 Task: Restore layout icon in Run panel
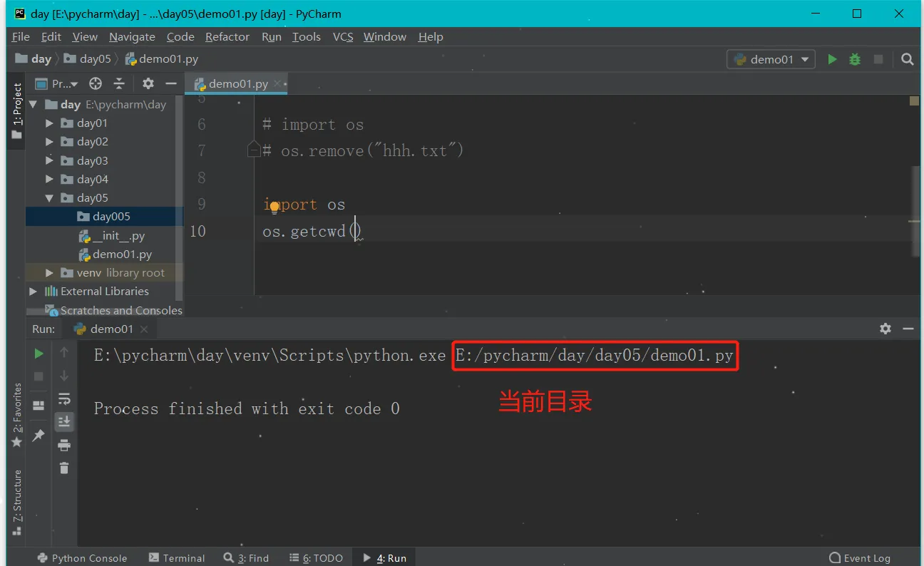pos(39,406)
